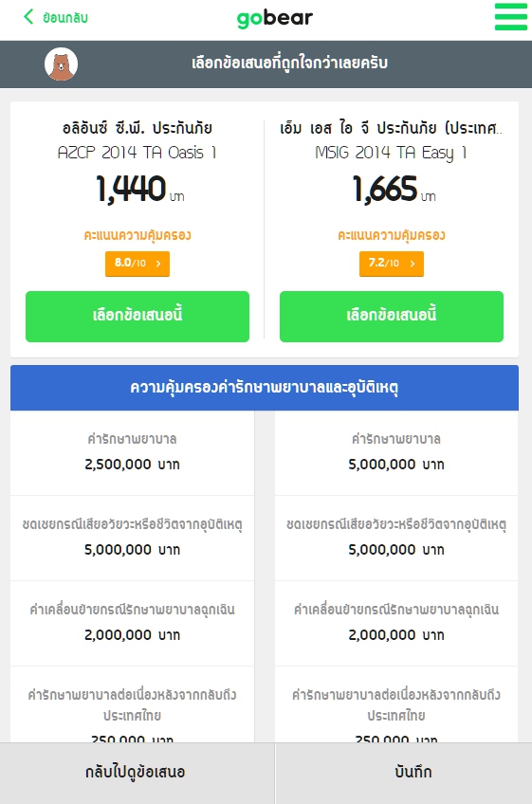Image resolution: width=532 pixels, height=804 pixels.
Task: Click the 1,440 baht price
Action: tap(139, 190)
